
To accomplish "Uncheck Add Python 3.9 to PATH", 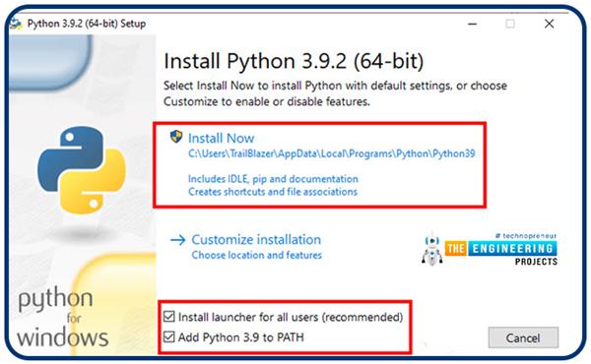I will coord(169,336).
